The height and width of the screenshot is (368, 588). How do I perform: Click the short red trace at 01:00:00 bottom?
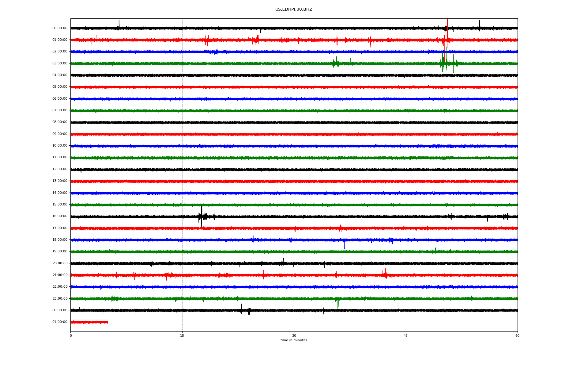tap(89, 322)
